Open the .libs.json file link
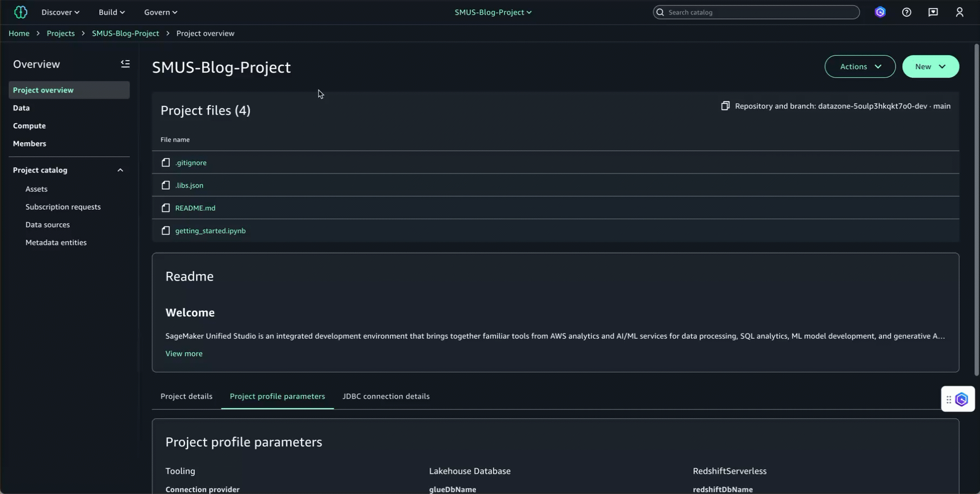Viewport: 980px width, 494px height. click(x=189, y=185)
